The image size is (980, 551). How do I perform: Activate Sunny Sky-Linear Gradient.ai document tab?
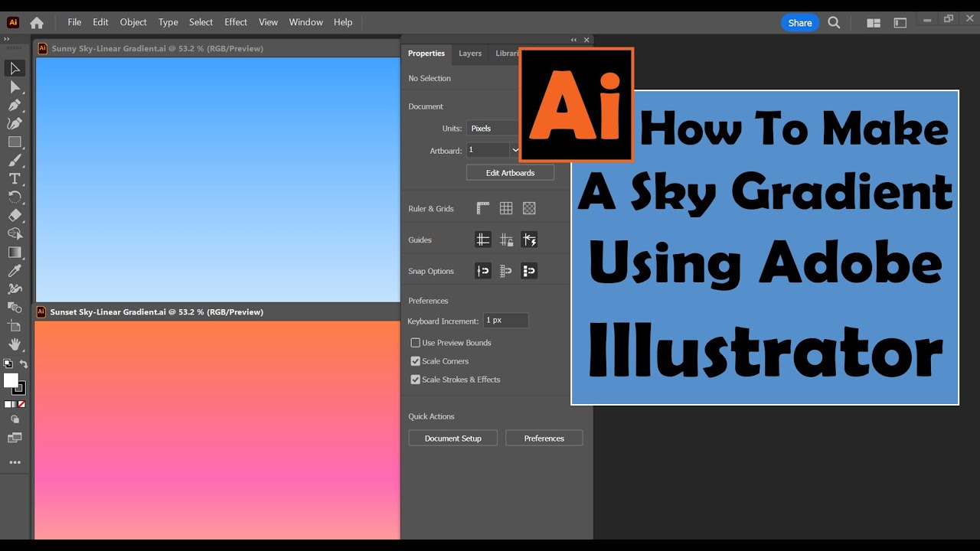(x=157, y=48)
